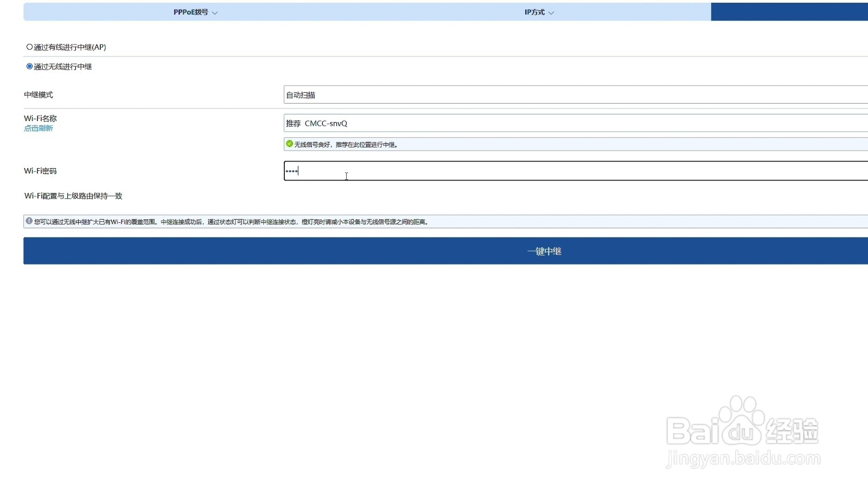The image size is (868, 488).
Task: Click the text Wi-Fi配置与上级路由保持一致
Action: pos(73,196)
